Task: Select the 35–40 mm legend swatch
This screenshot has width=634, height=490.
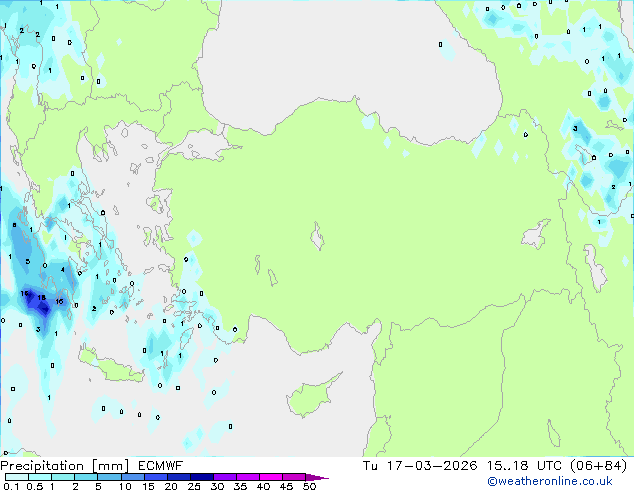Action: pos(247,477)
